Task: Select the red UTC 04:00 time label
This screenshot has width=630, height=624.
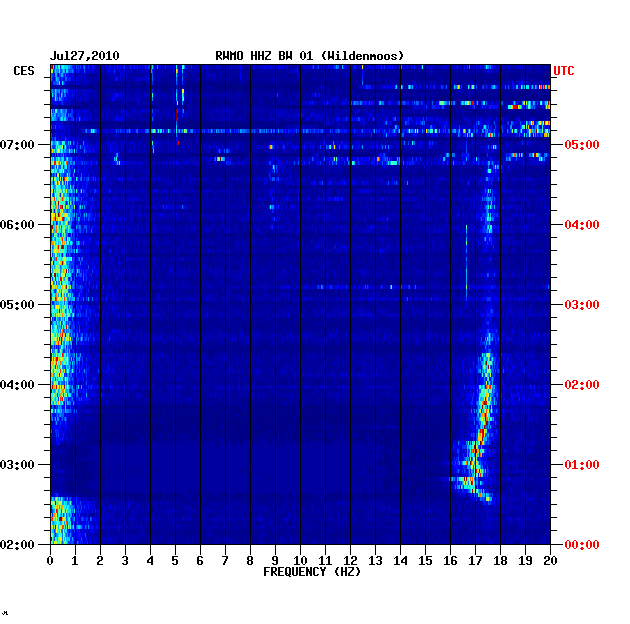Action: click(x=582, y=225)
